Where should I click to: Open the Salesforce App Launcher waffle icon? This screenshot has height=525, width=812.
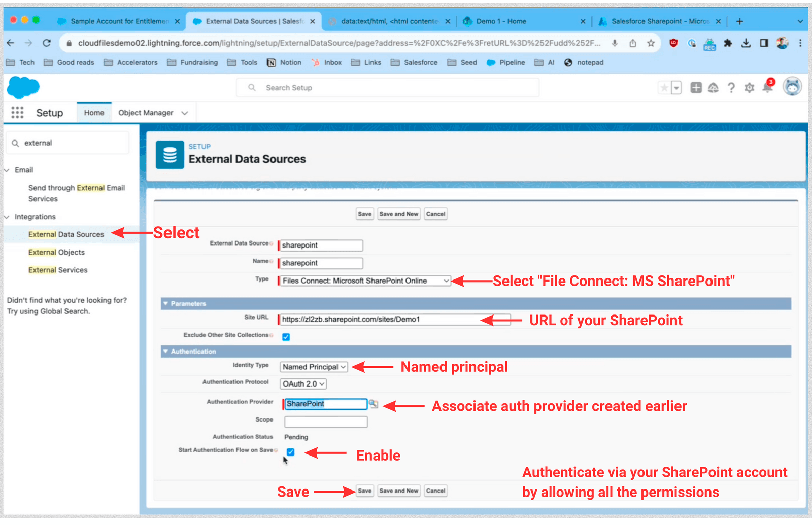coord(17,112)
